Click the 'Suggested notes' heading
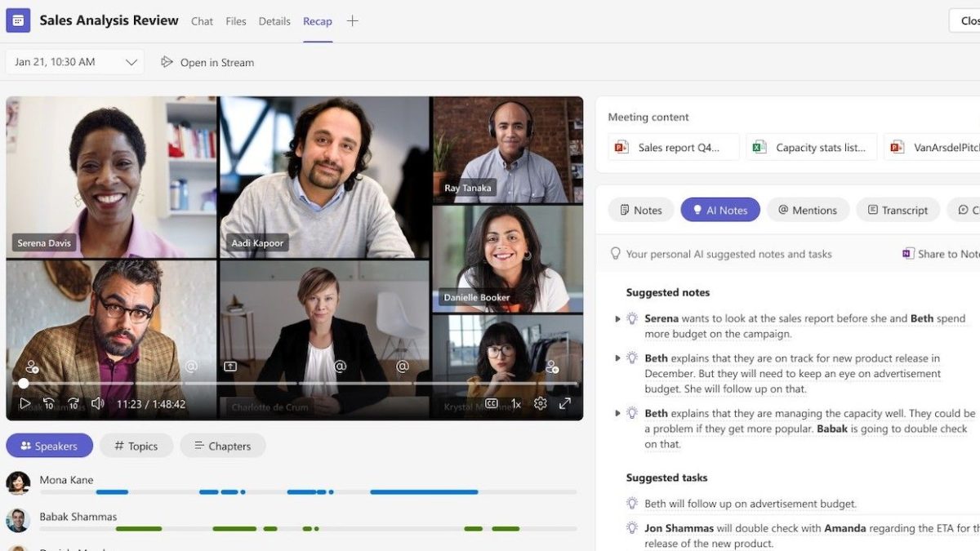Image resolution: width=980 pixels, height=551 pixels. 668,292
